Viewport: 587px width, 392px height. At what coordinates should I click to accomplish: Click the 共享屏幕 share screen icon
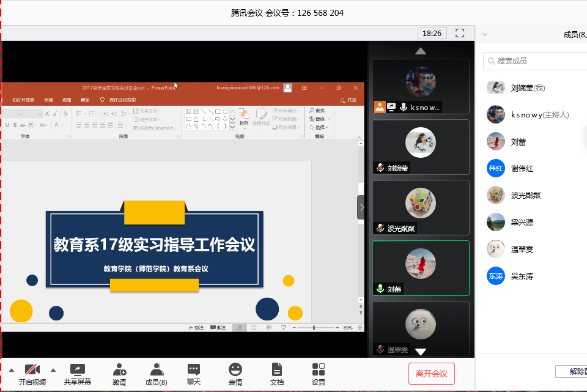click(78, 374)
